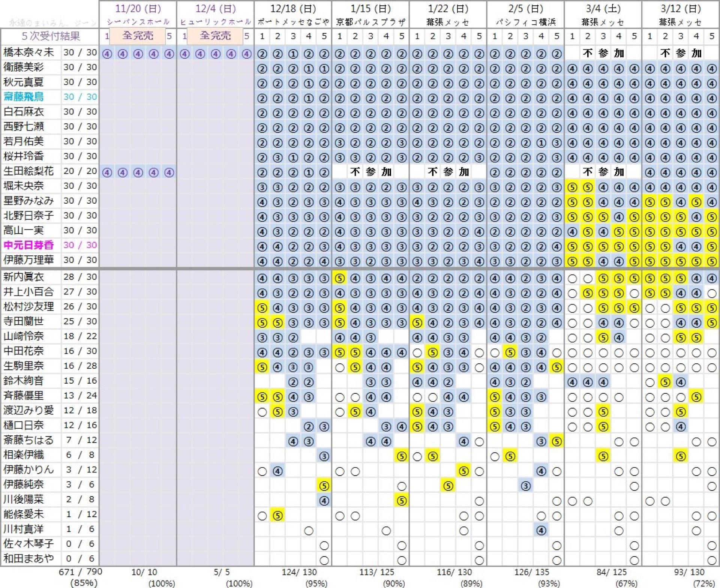Select the 12/18 (日) date header

pyautogui.click(x=293, y=9)
